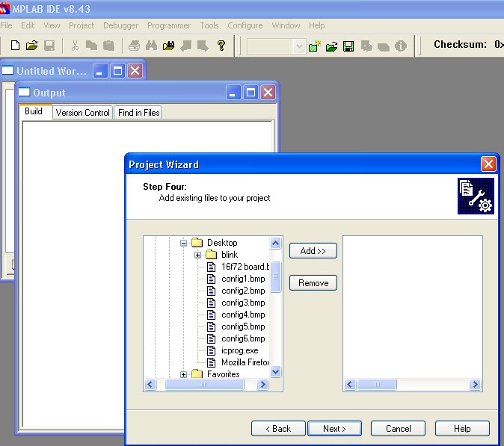Collapse the Desktop tree node
This screenshot has height=446, width=504.
183,243
